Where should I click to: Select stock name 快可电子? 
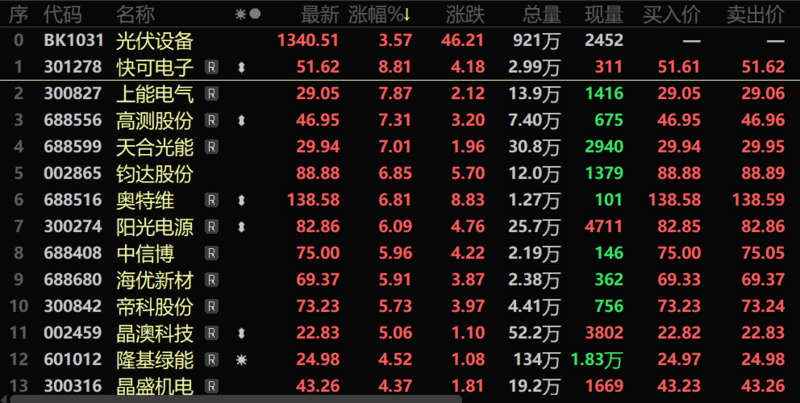click(155, 67)
